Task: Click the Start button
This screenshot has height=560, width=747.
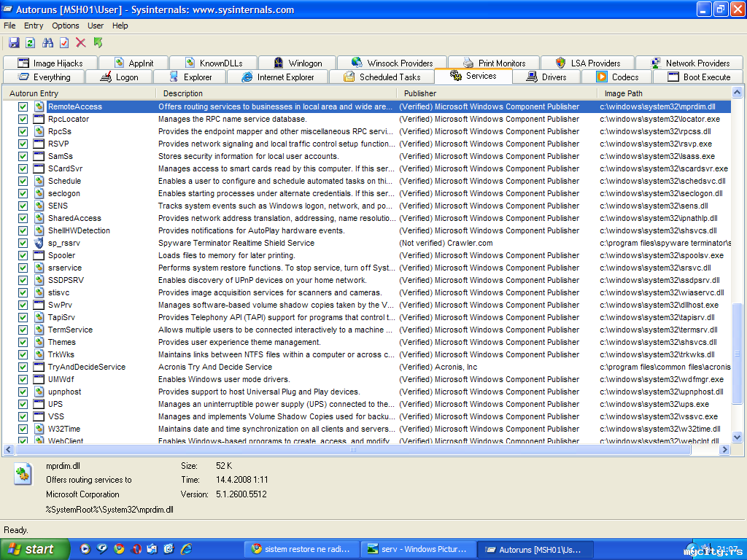Action: [x=34, y=549]
